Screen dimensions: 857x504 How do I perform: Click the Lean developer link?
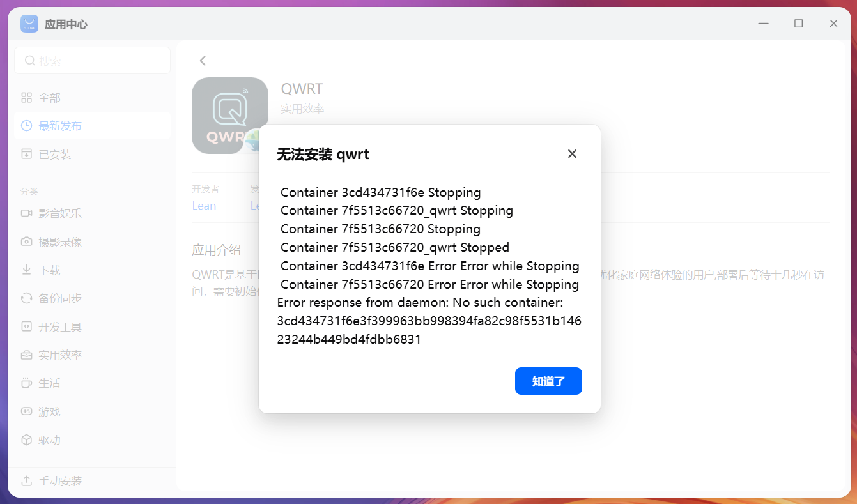pyautogui.click(x=204, y=206)
